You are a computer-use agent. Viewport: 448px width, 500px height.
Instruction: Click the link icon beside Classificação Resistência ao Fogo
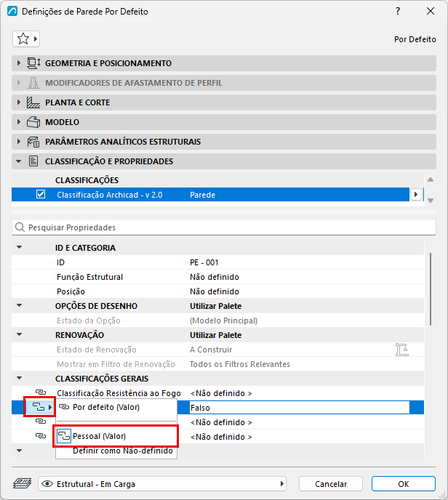click(41, 392)
